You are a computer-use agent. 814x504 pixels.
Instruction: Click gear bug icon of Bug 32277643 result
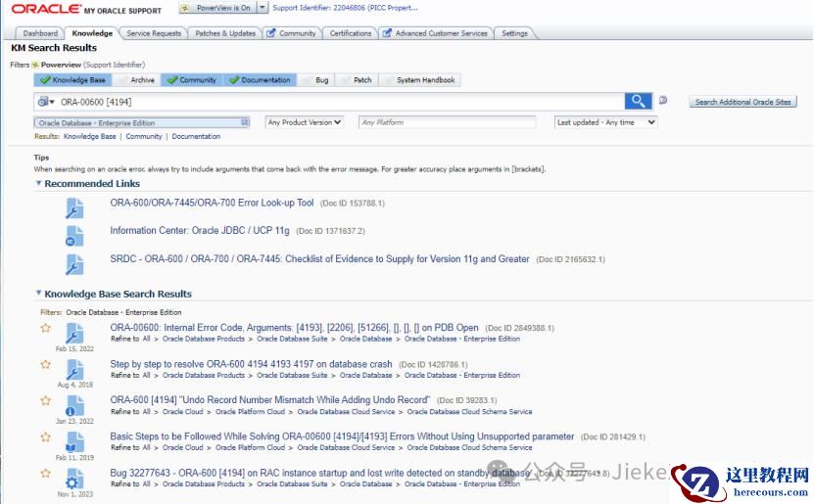tap(74, 479)
